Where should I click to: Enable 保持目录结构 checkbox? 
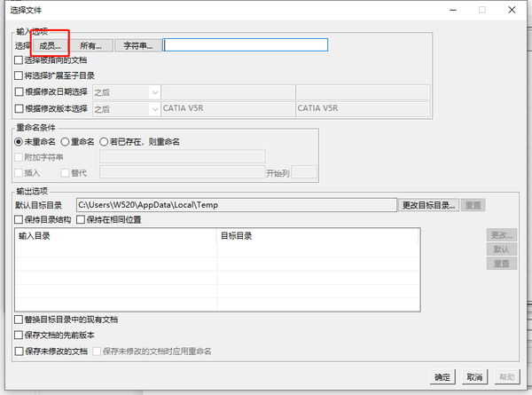click(19, 220)
